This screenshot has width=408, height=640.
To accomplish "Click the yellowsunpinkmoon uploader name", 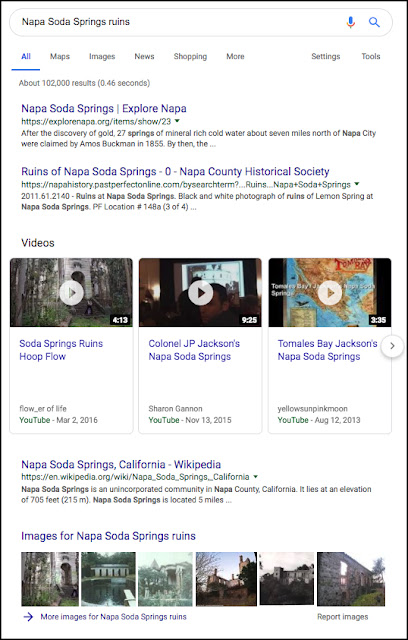I will coord(313,409).
